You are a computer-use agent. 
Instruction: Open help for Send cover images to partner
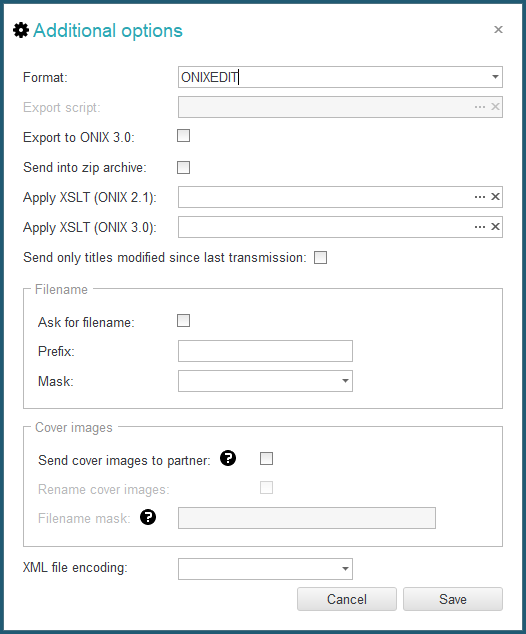228,458
